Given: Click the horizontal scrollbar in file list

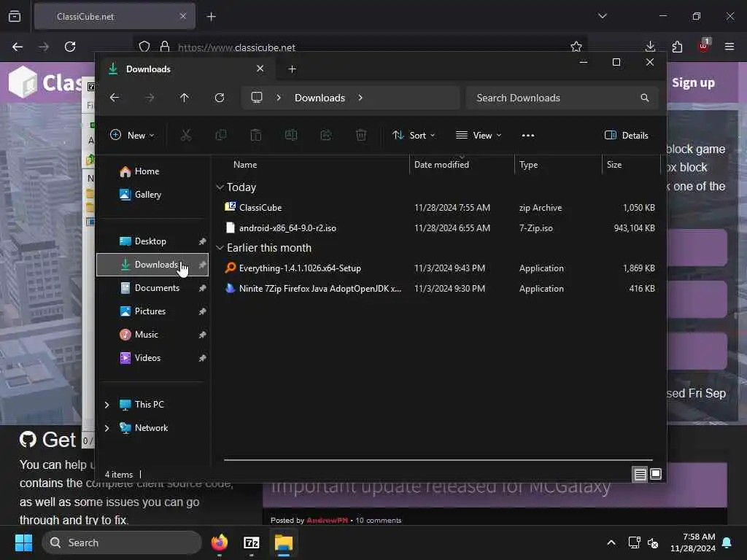Looking at the screenshot, I should point(438,460).
